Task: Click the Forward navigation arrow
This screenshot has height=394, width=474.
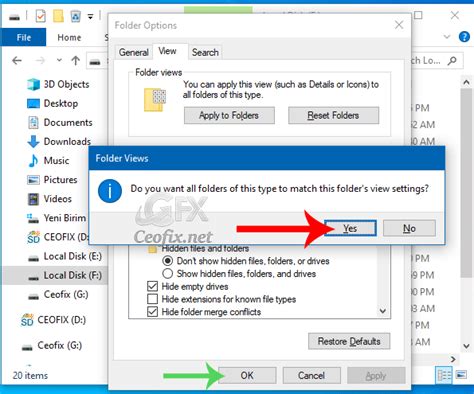Action: click(x=40, y=61)
